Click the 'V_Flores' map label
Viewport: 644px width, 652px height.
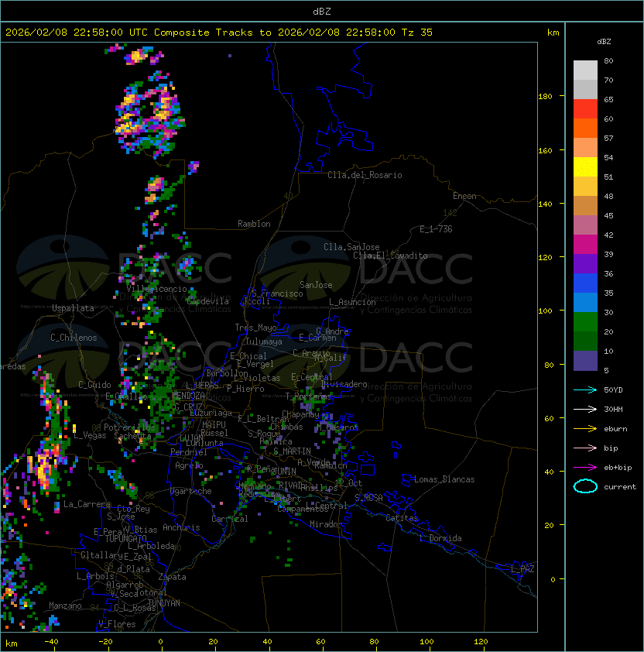117,624
